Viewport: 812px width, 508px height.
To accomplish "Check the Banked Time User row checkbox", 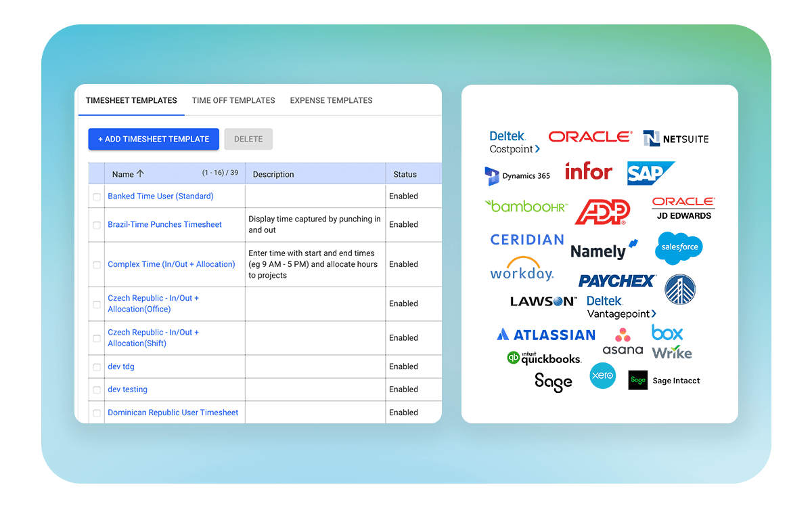I will click(x=97, y=197).
